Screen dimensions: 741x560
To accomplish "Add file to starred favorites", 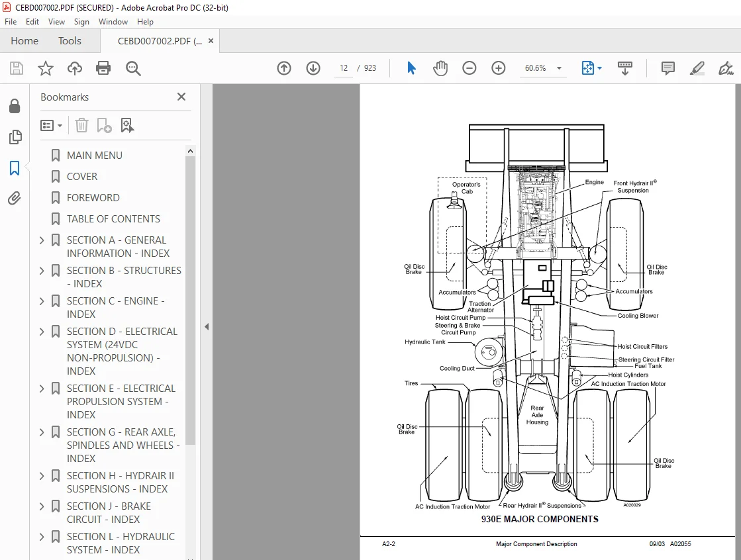I will click(46, 69).
